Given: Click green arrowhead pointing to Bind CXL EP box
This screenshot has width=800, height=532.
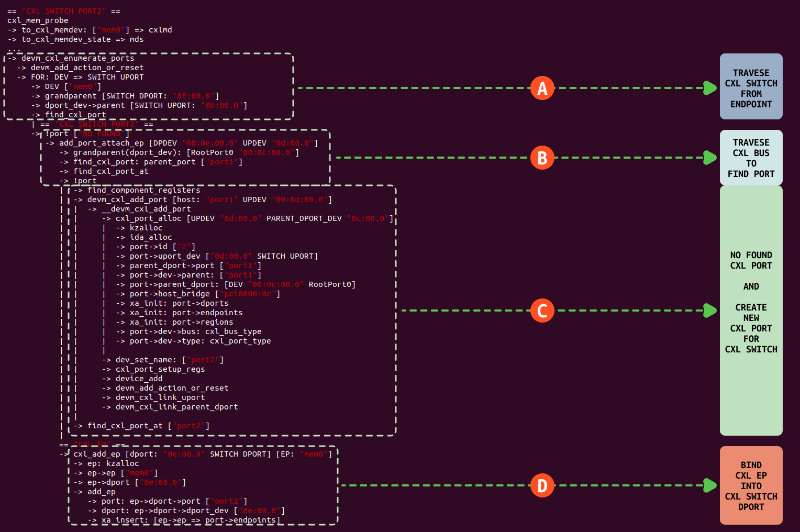Looking at the screenshot, I should [x=710, y=485].
